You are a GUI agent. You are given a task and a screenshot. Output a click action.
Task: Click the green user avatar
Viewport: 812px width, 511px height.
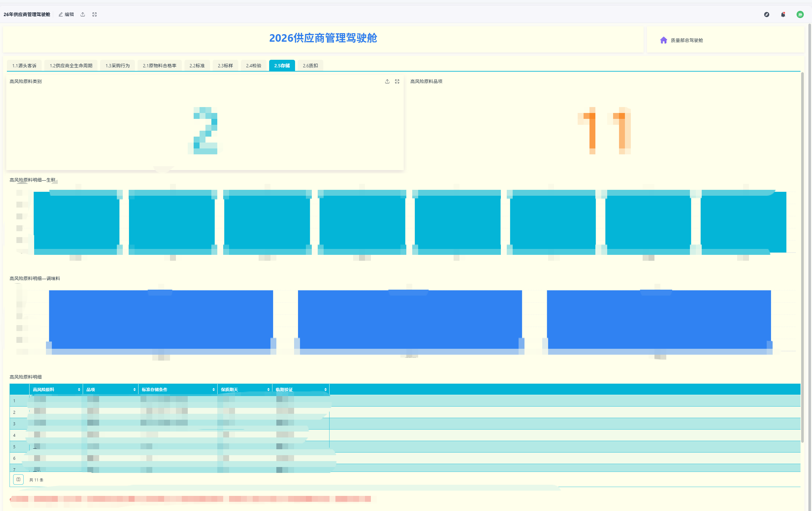click(800, 14)
